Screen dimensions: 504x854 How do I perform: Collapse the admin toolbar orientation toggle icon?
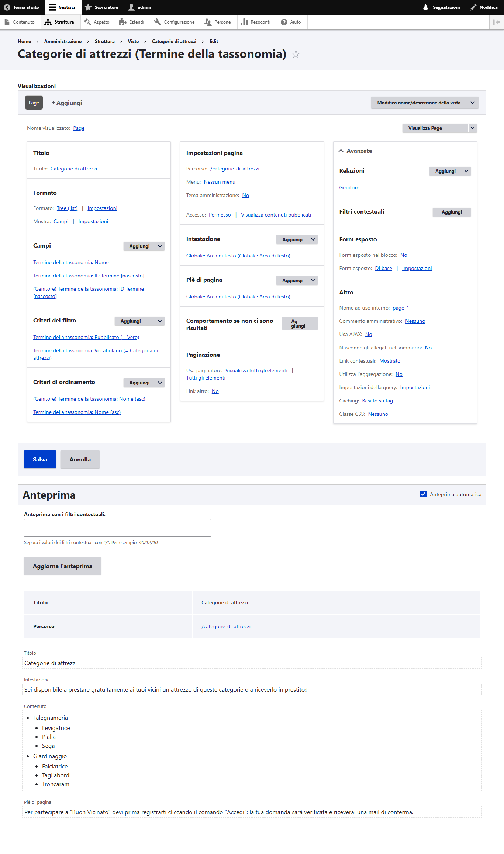click(x=497, y=22)
